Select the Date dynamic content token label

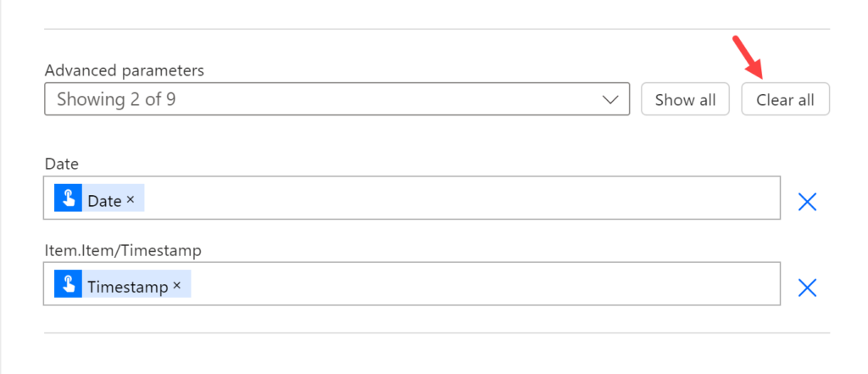(x=104, y=200)
